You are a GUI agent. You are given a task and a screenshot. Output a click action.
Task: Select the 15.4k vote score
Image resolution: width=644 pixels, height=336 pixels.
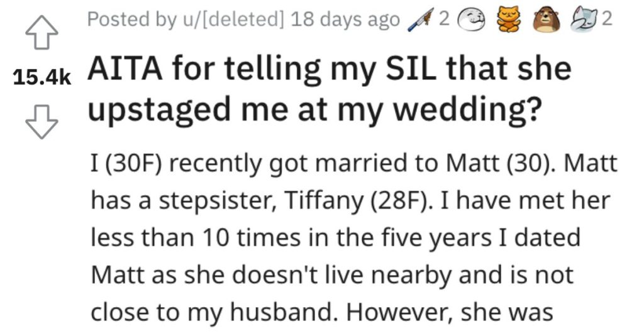(42, 77)
